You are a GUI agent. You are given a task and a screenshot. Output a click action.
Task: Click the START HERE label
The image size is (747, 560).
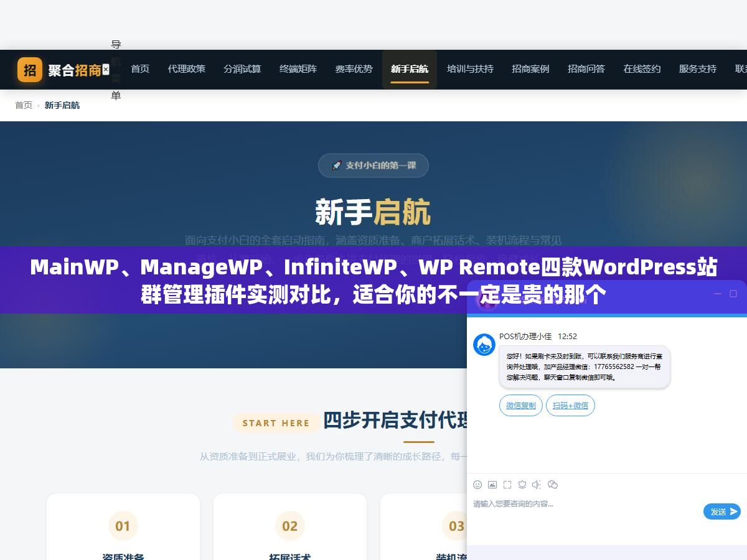click(x=276, y=423)
